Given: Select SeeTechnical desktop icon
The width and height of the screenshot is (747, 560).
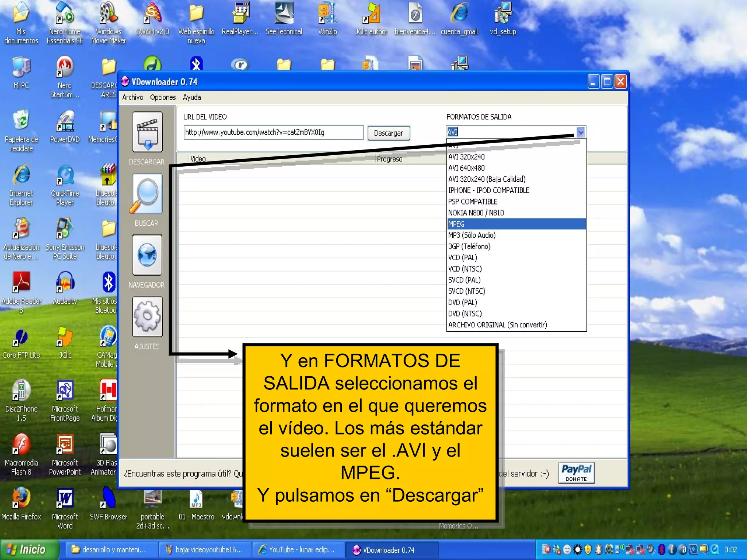Looking at the screenshot, I should [x=284, y=19].
